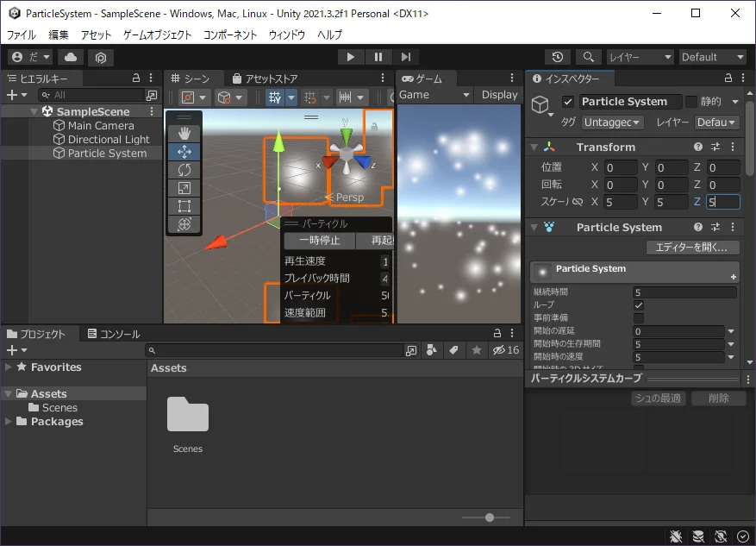The width and height of the screenshot is (756, 546).
Task: Select the Rect tool in the Scene
Action: tap(184, 206)
